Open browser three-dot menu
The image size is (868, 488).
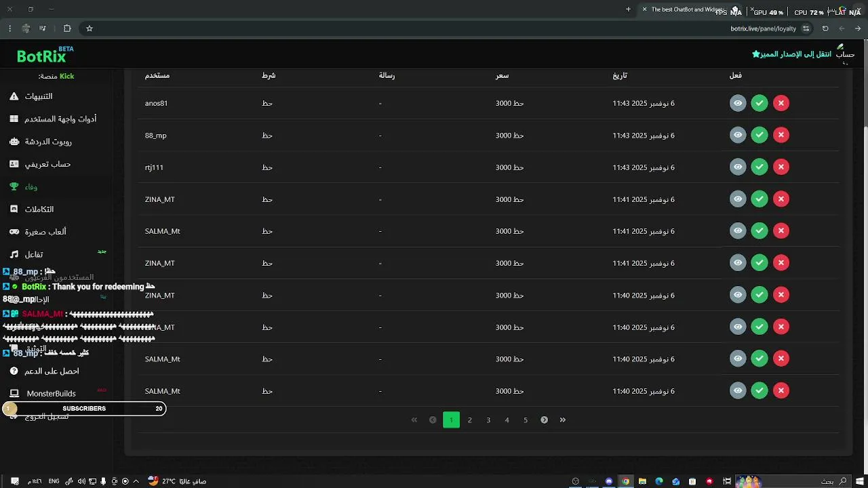point(9,28)
